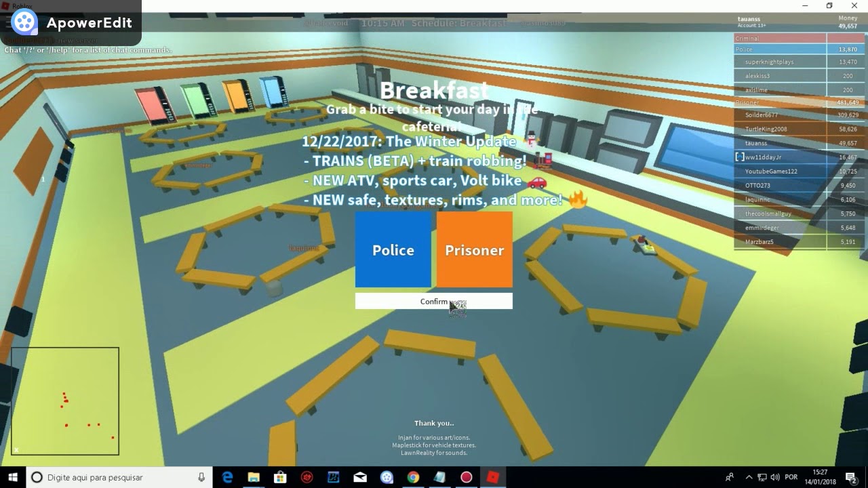This screenshot has height=488, width=868.
Task: Select player Soilder6677 in leaderboard
Action: coord(797,115)
